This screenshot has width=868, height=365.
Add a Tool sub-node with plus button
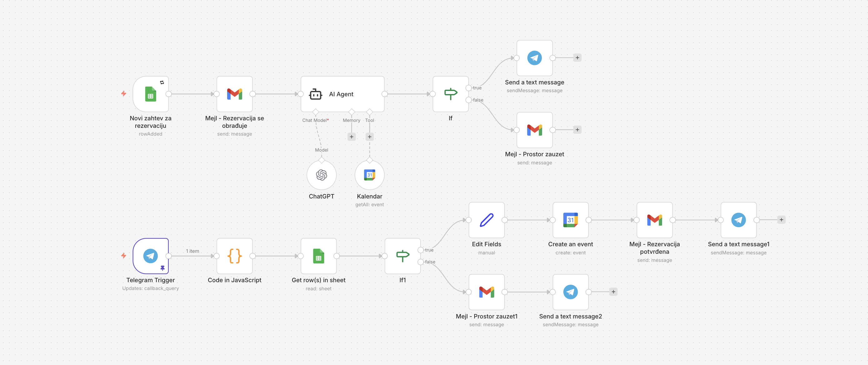coord(370,137)
